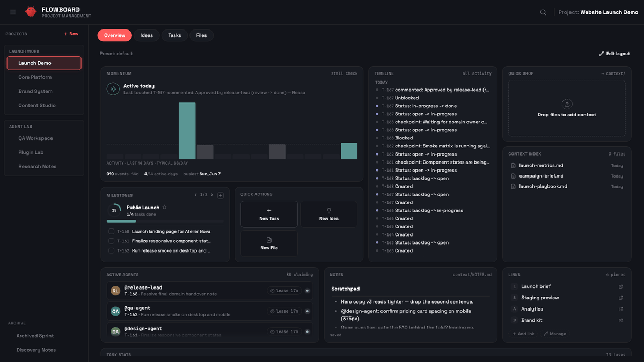This screenshot has width=644, height=362.
Task: Click the New Idea quick action
Action: pyautogui.click(x=329, y=214)
